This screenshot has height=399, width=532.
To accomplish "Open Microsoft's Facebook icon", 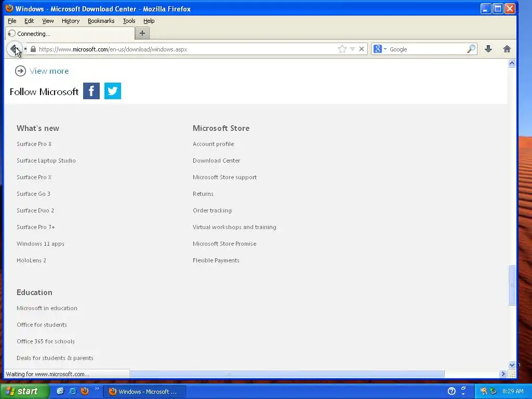I will (91, 91).
